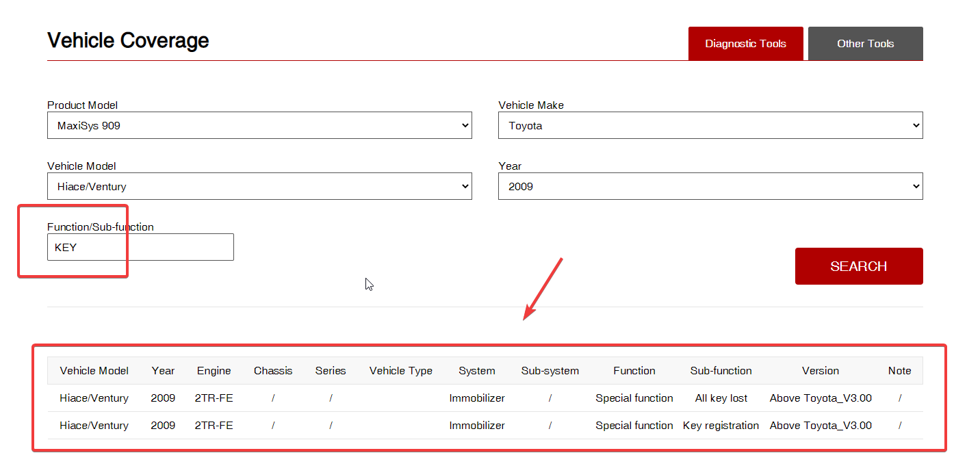
Task: Open the Other Tools tab
Action: [x=865, y=44]
